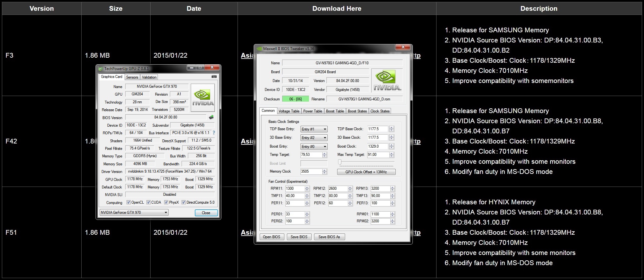
Task: Click the Asia download link in the F42 row
Action: pos(247,141)
